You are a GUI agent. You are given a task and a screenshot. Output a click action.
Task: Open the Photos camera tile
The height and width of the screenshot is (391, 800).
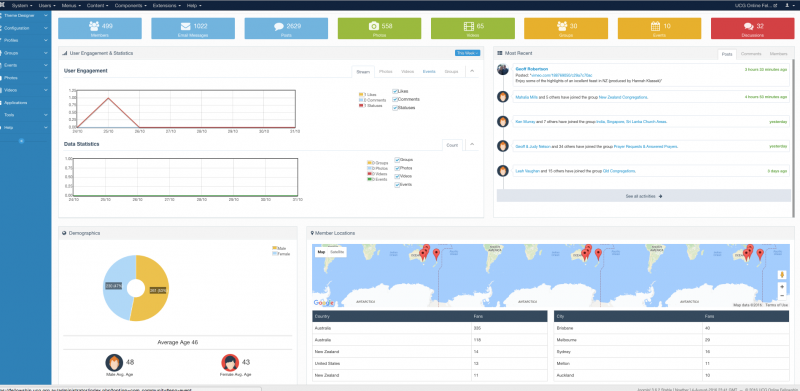point(379,29)
